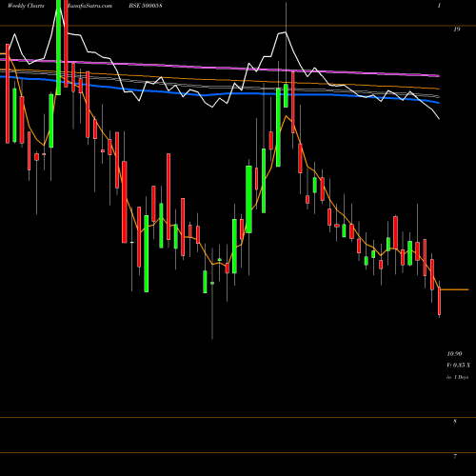Click the "7" price axis label
Image resolution: width=476 pixels, height=476 pixels.
(x=455, y=457)
